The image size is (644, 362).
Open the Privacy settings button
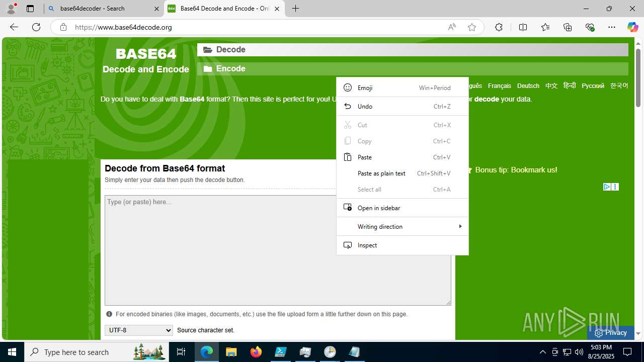(610, 332)
